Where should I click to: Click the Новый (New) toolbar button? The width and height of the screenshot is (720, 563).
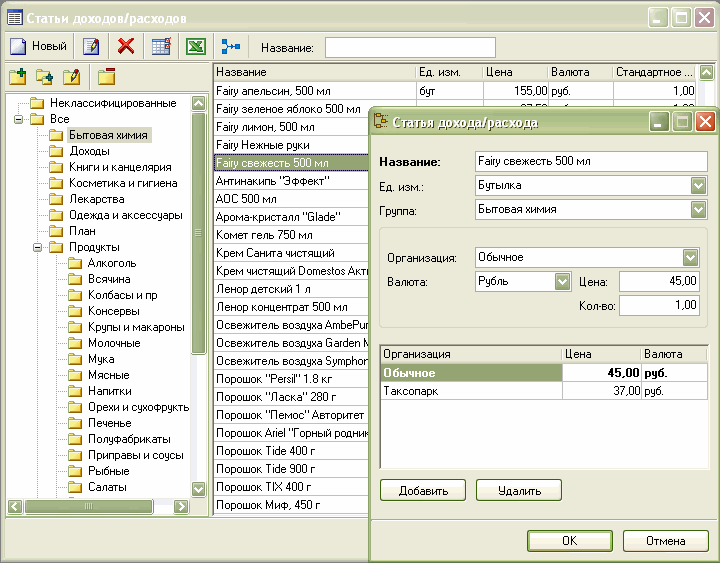click(38, 46)
